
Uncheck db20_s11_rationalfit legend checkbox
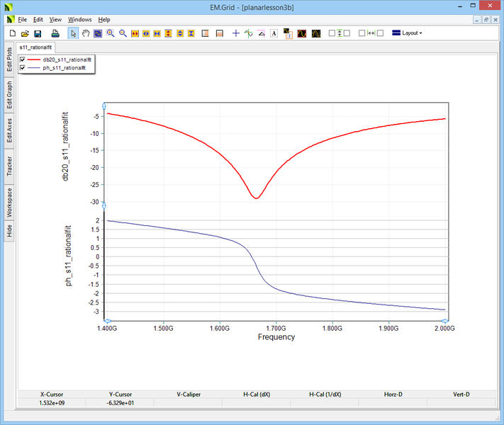click(23, 59)
